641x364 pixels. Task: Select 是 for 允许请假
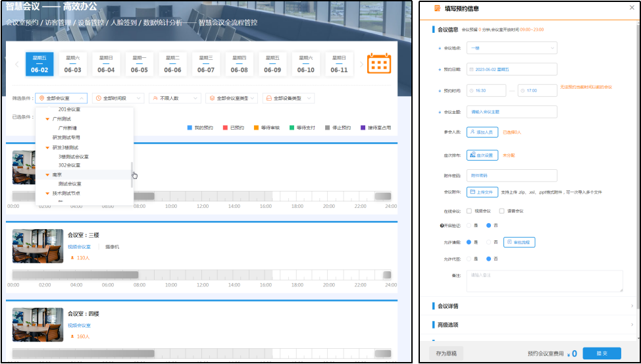tap(469, 242)
